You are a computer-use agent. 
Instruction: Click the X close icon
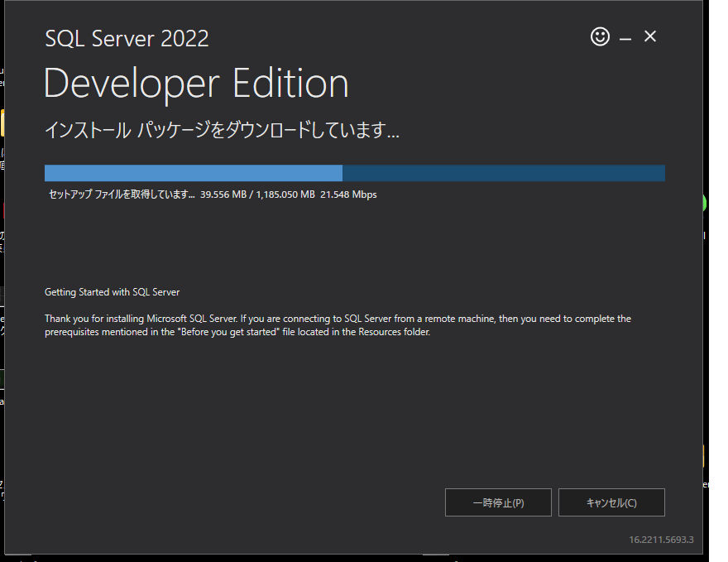[650, 36]
